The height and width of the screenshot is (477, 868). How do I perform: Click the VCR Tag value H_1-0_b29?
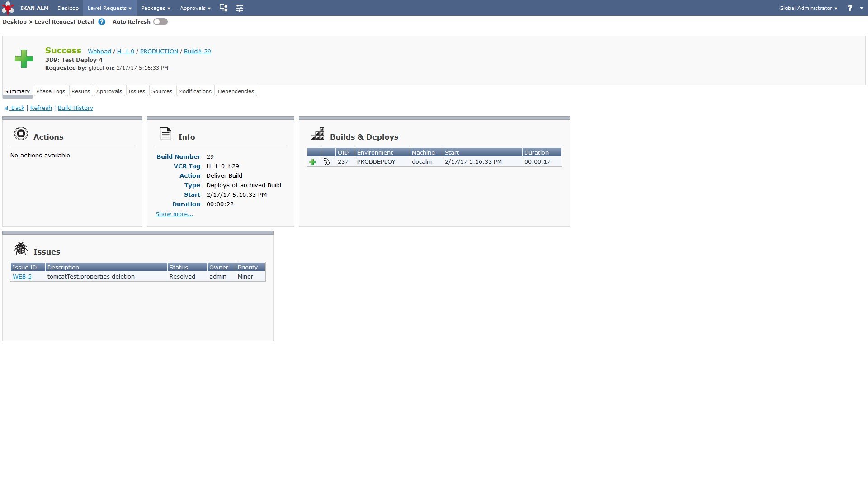point(223,166)
